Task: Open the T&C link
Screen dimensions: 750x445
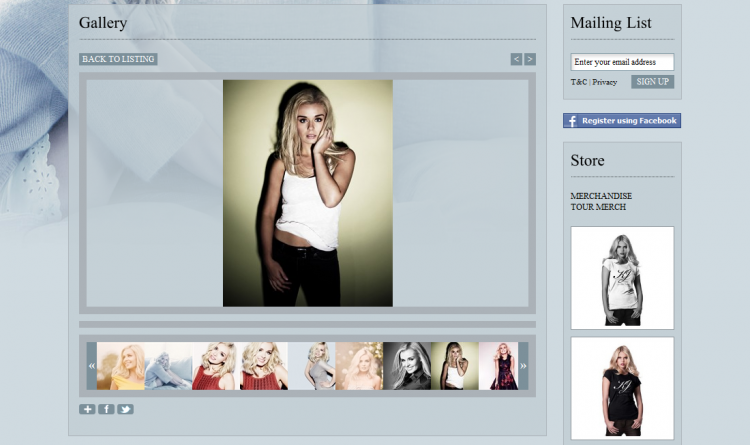Action: click(x=579, y=82)
